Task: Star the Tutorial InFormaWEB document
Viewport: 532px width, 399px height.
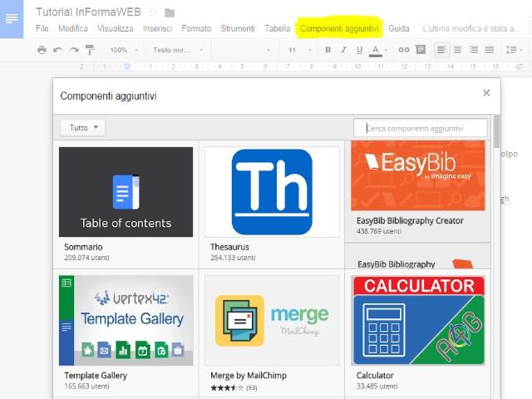Action: pyautogui.click(x=153, y=12)
